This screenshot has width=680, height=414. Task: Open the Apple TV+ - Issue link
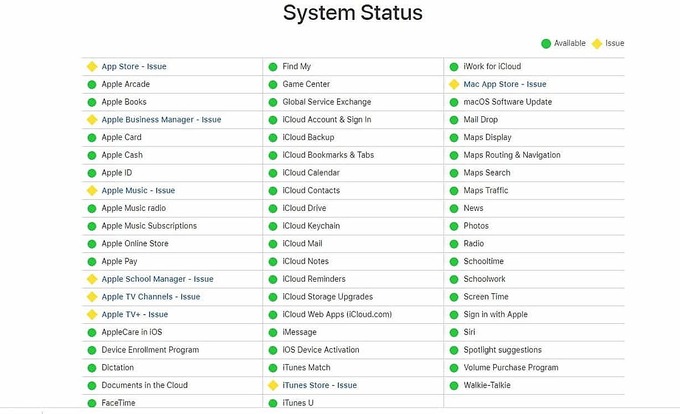[x=134, y=315]
